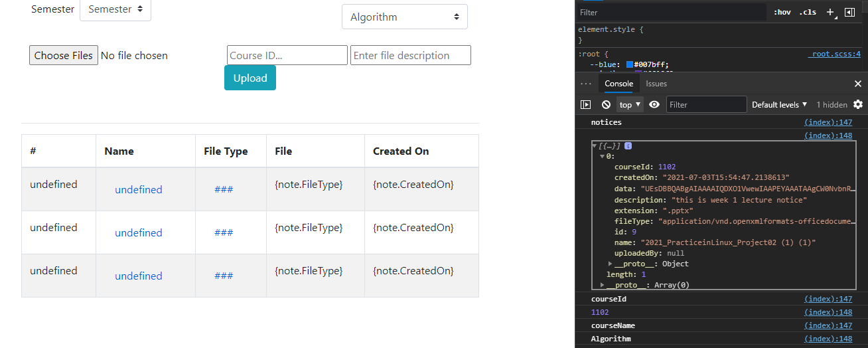868x348 pixels.
Task: Toggle the :hov element state panel
Action: 782,12
